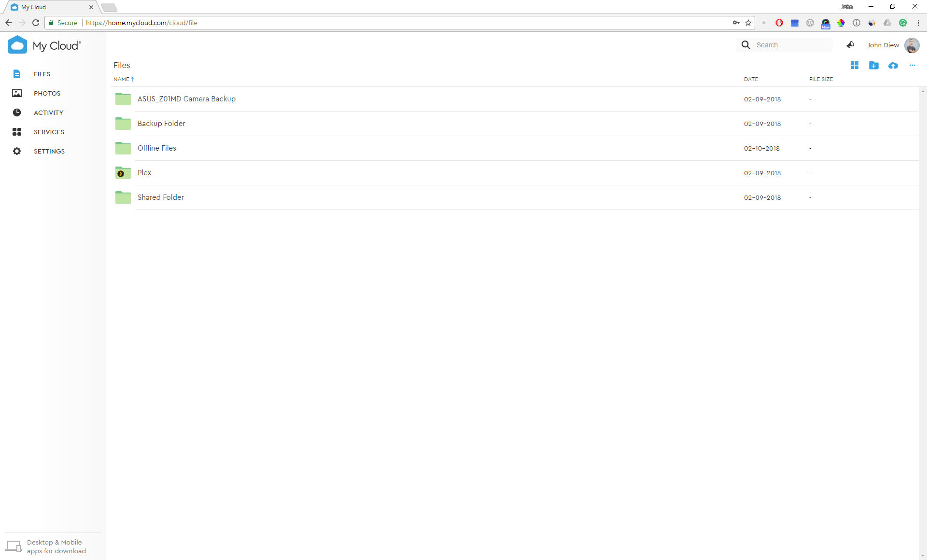Reload the My Cloud page
This screenshot has width=927, height=560.
point(36,23)
